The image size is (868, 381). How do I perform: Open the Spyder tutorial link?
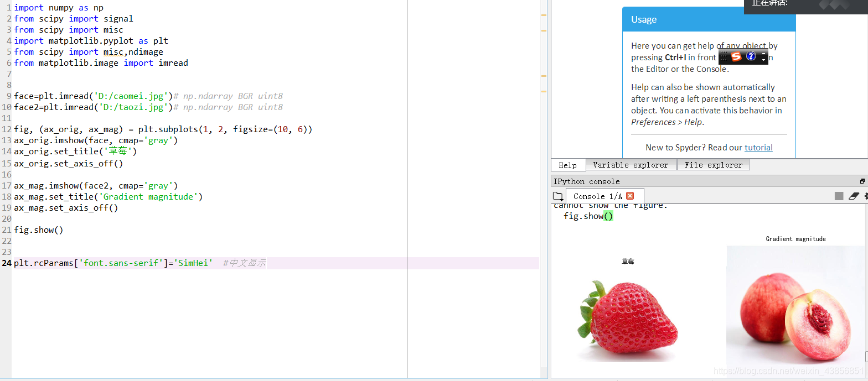[x=758, y=147]
